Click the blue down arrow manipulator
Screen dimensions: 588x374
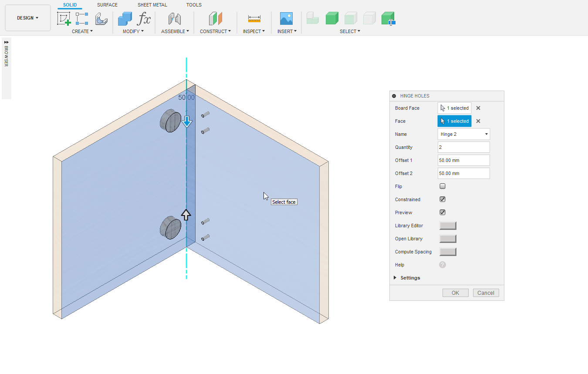(187, 121)
